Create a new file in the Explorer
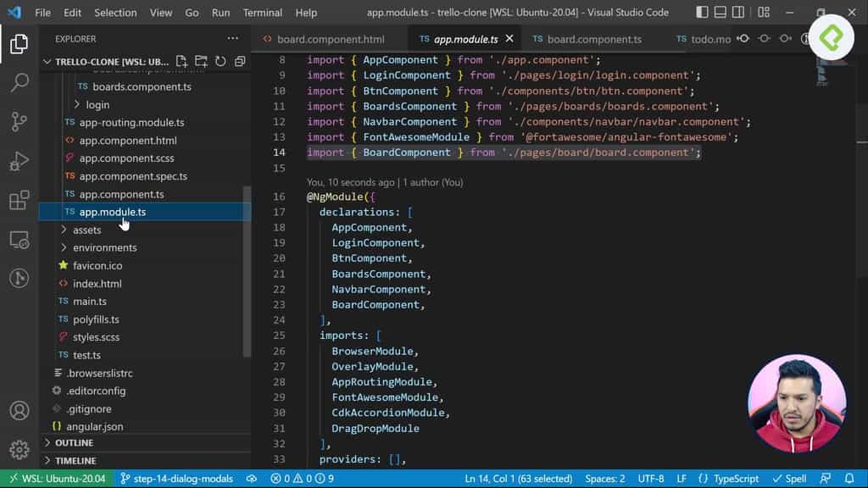 [x=181, y=61]
